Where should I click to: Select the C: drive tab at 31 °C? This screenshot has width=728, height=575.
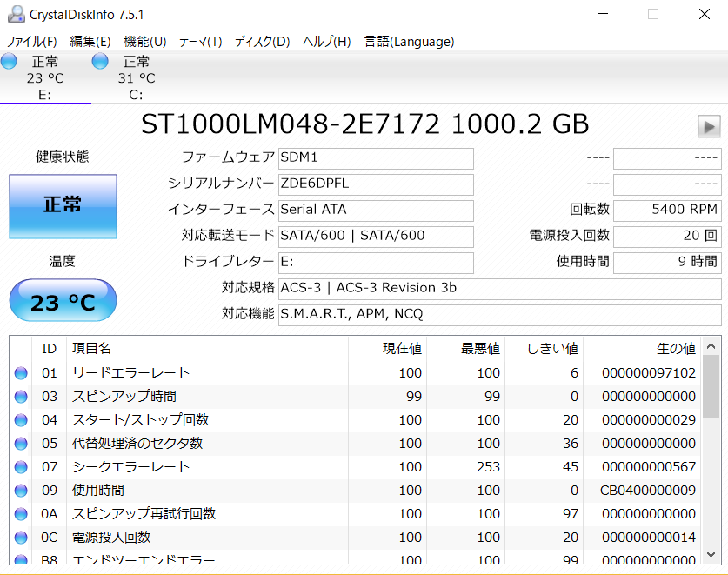coord(137,77)
